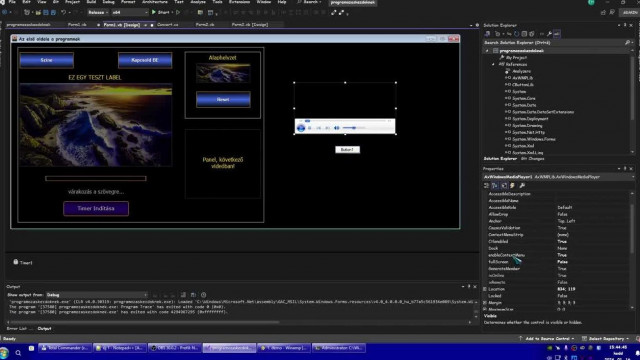
Task: Click the media player volume slider
Action: (354, 128)
